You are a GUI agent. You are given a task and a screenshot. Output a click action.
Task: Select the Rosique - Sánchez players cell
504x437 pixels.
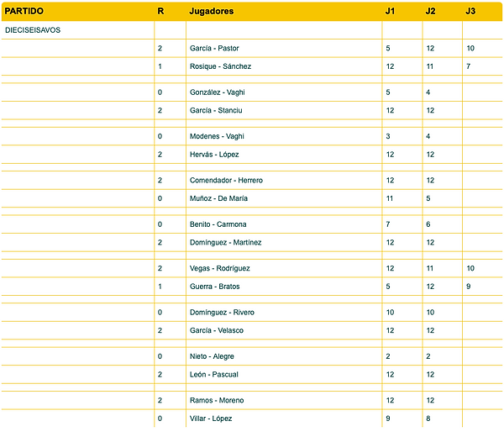point(220,66)
